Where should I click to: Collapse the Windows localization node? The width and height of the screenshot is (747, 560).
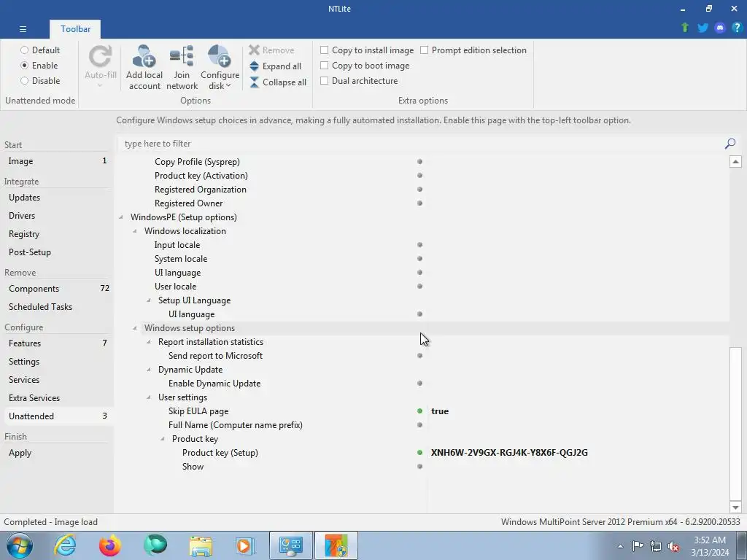135,231
